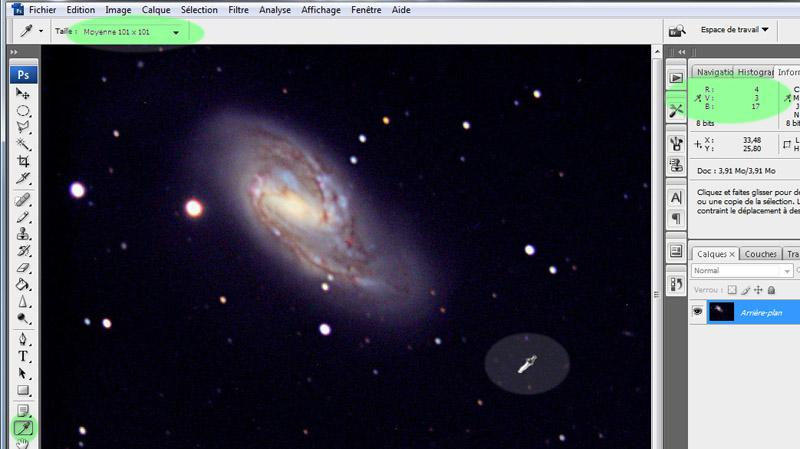Screen dimensions: 800x449
Task: Select the Brush tool
Action: 22,217
